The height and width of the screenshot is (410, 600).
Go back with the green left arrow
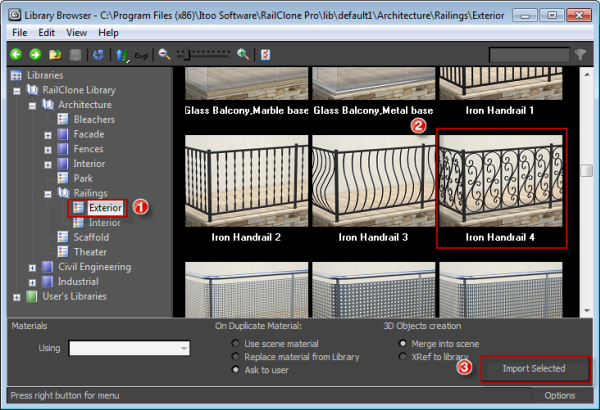tap(16, 55)
